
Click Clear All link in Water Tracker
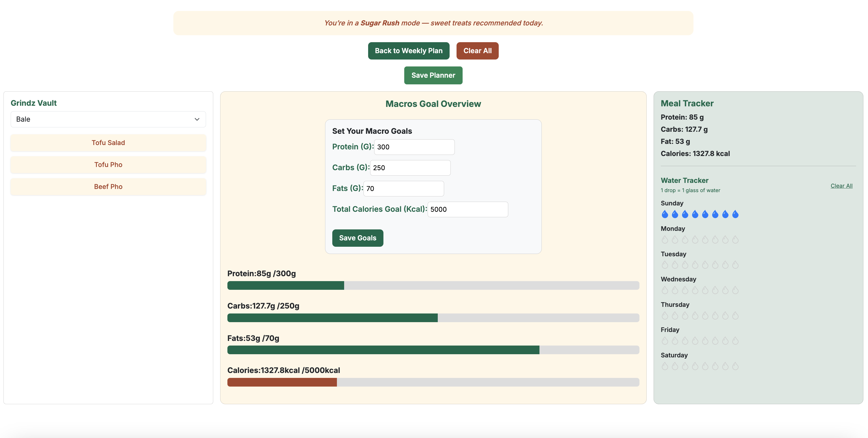841,186
